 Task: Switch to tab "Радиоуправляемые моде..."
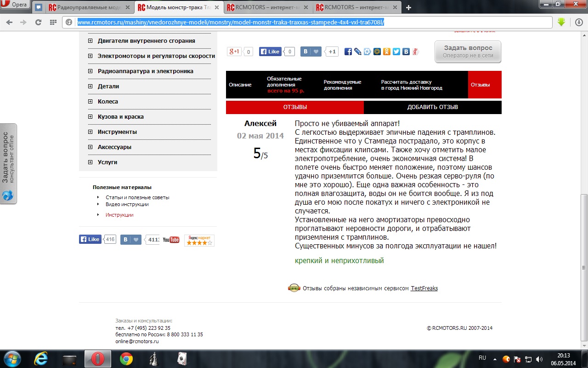(x=90, y=7)
